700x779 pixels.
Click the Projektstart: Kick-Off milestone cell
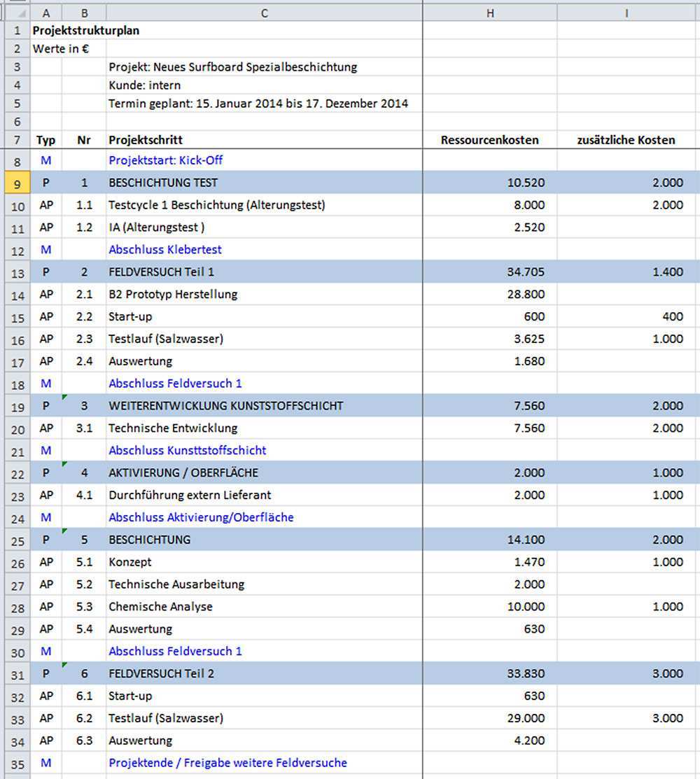[x=166, y=160]
